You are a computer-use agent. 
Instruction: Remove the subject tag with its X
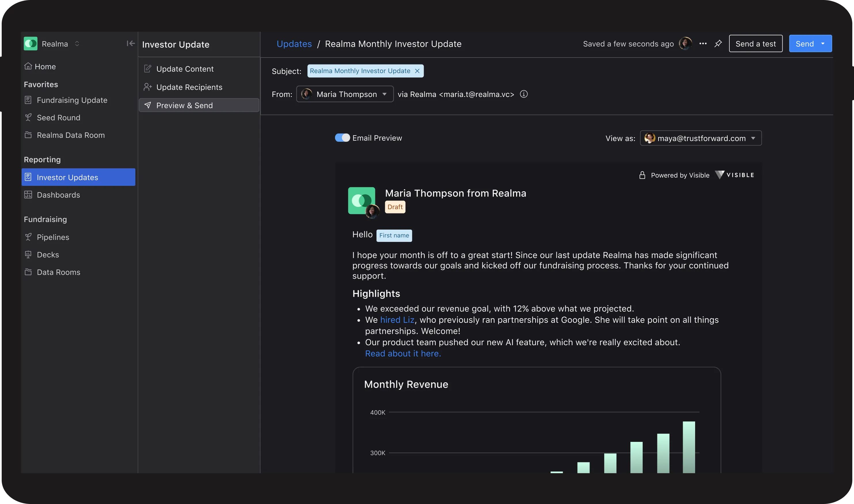coord(417,71)
